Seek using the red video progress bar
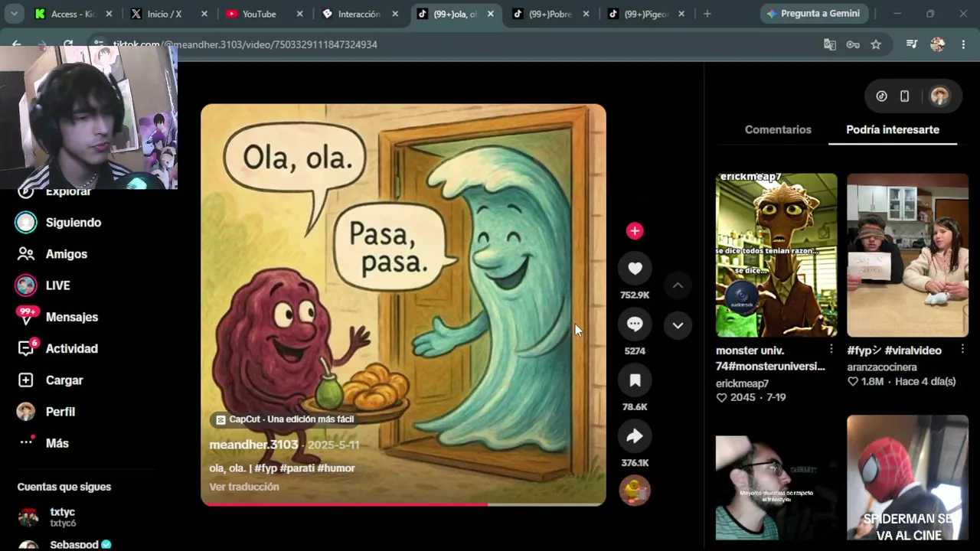980x551 pixels. (403, 504)
